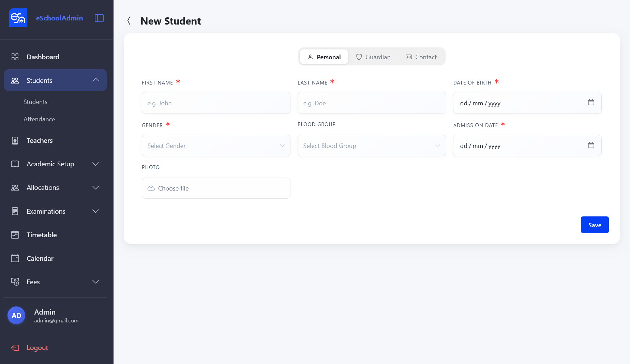The image size is (630, 364).
Task: Open Calendar from the sidebar
Action: pos(55,258)
